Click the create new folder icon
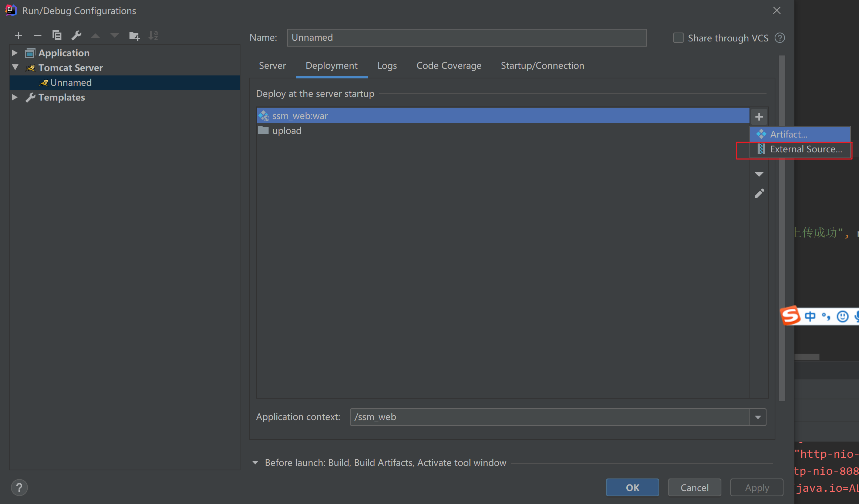The image size is (859, 504). (134, 36)
